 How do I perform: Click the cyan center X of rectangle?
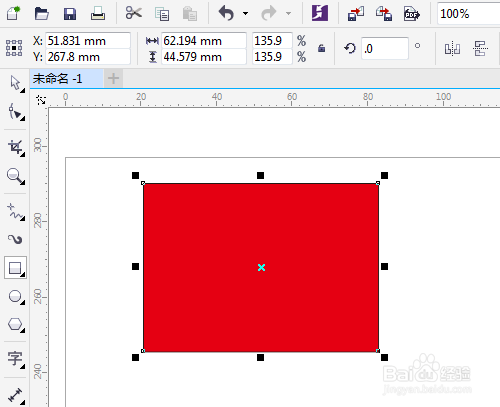pos(261,267)
